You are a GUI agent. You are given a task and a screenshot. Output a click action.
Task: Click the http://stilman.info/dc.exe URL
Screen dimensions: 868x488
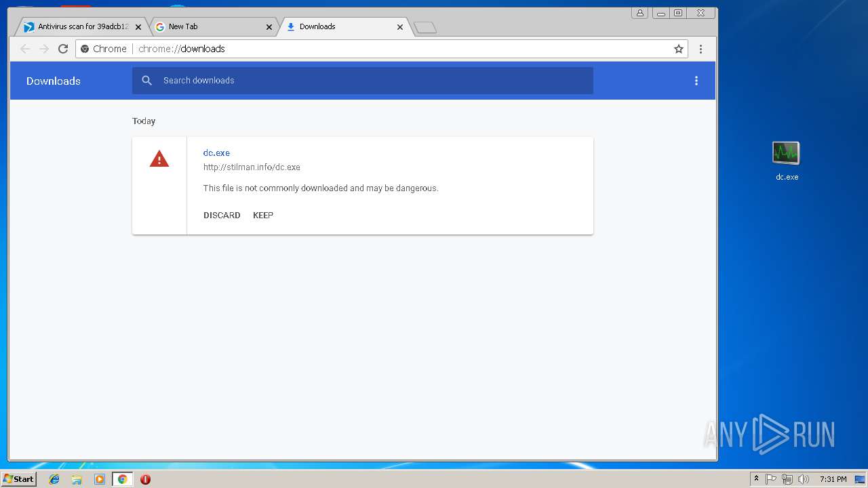pos(252,167)
